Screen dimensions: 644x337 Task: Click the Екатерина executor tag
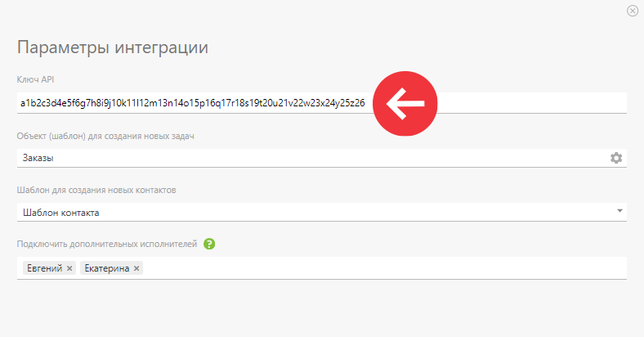point(111,268)
